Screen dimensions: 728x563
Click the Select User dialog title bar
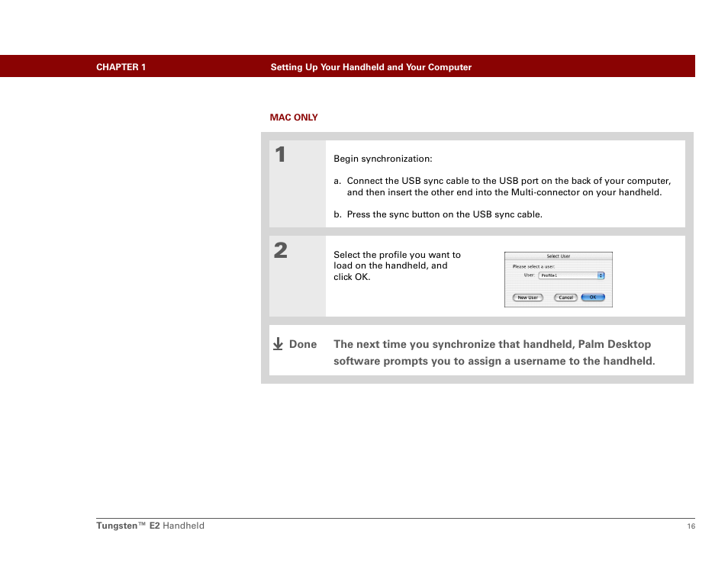tap(559, 256)
